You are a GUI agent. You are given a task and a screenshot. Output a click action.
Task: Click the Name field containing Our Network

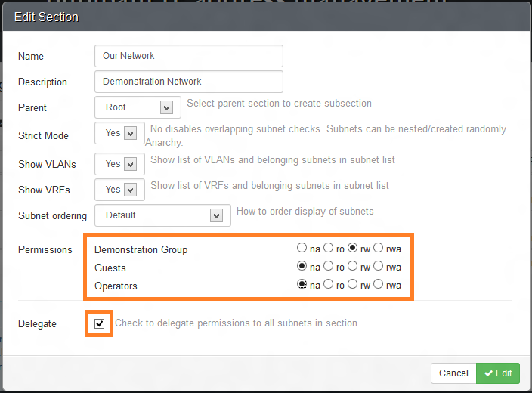pos(189,56)
